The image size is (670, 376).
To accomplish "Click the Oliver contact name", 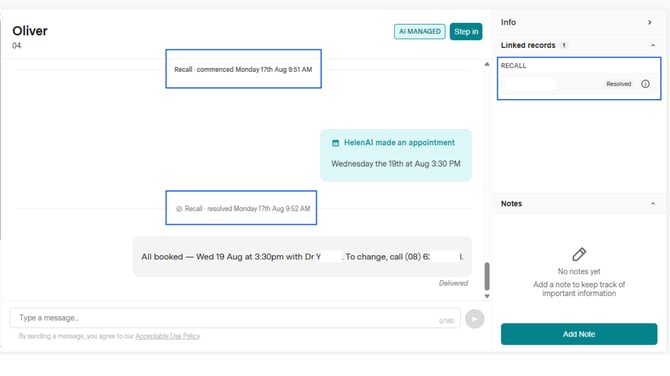I will [30, 31].
